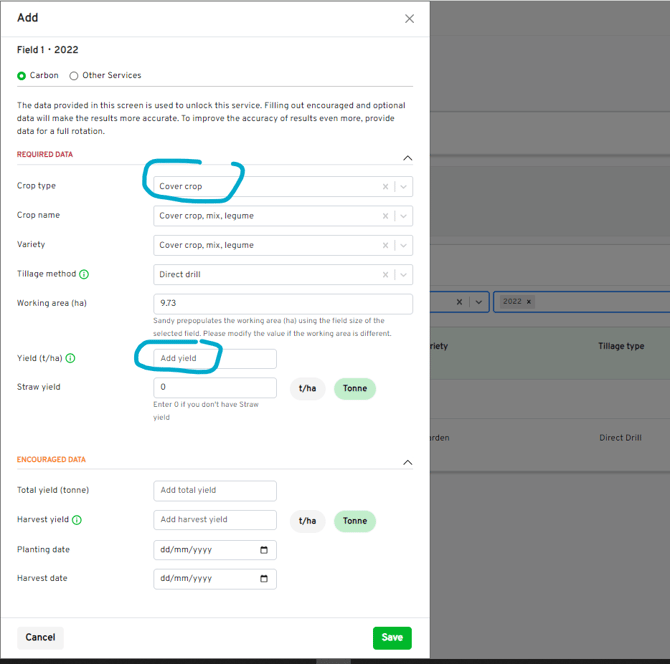670x664 pixels.
Task: Clear the Crop type selection
Action: 385,187
